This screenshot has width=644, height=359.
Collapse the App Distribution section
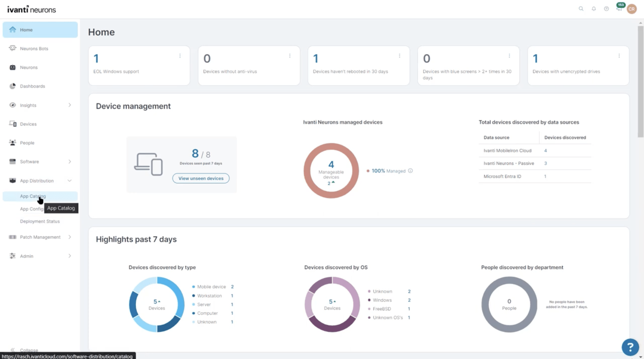(x=70, y=181)
